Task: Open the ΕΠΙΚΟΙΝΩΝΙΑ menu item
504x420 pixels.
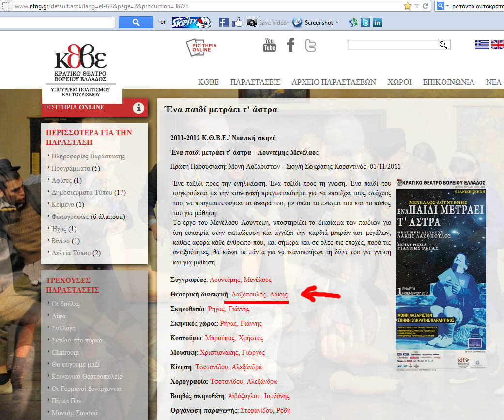Action: [x=448, y=82]
